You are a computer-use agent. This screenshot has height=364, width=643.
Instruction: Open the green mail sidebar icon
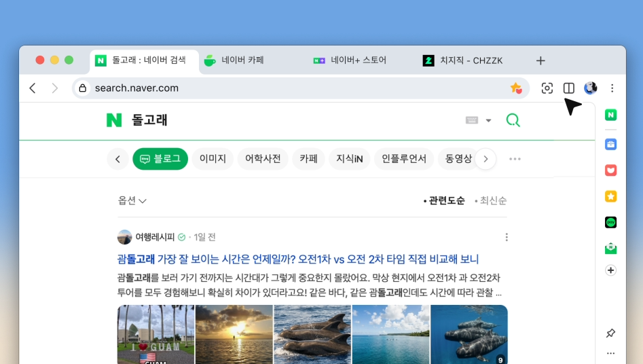(610, 249)
